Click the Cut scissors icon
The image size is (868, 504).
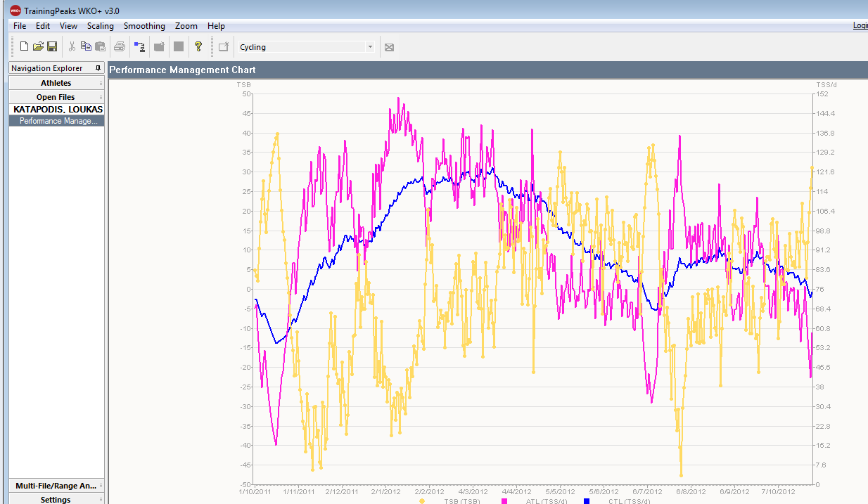[x=72, y=47]
